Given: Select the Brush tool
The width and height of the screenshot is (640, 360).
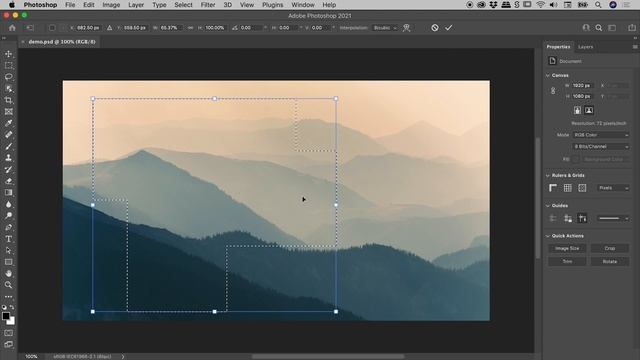Looking at the screenshot, I should pos(9,146).
